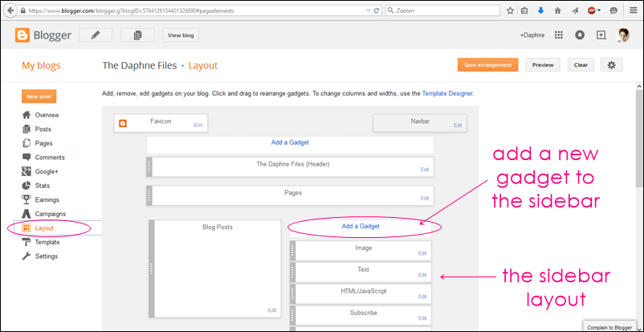This screenshot has height=332, width=644.
Task: Open Settings in the sidebar
Action: click(x=47, y=256)
